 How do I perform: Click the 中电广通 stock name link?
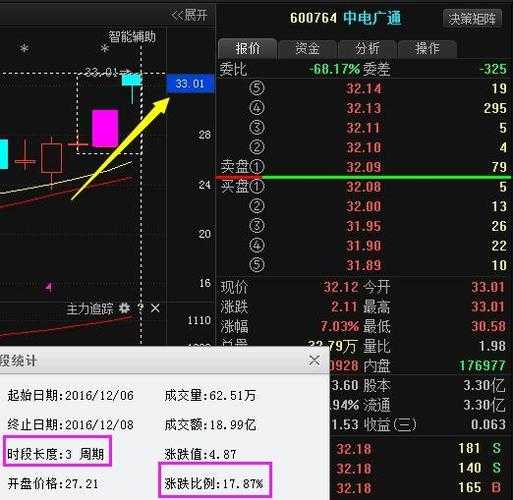(x=372, y=18)
